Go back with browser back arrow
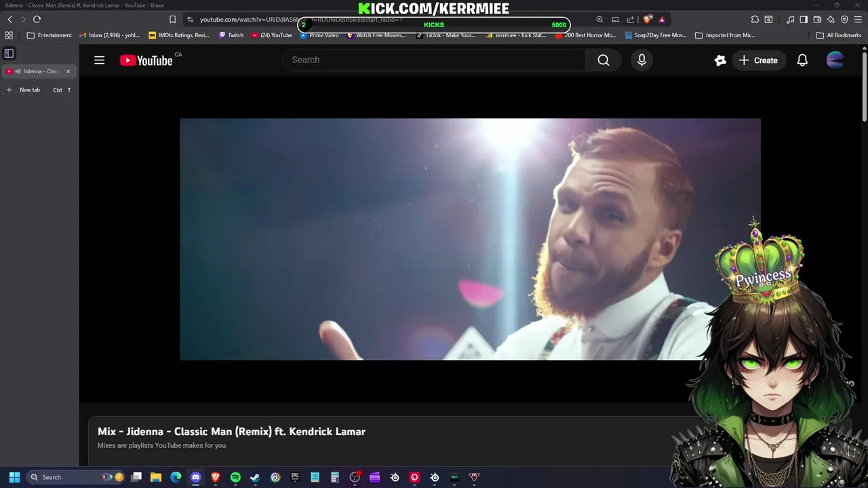Image resolution: width=868 pixels, height=488 pixels. coord(9,20)
